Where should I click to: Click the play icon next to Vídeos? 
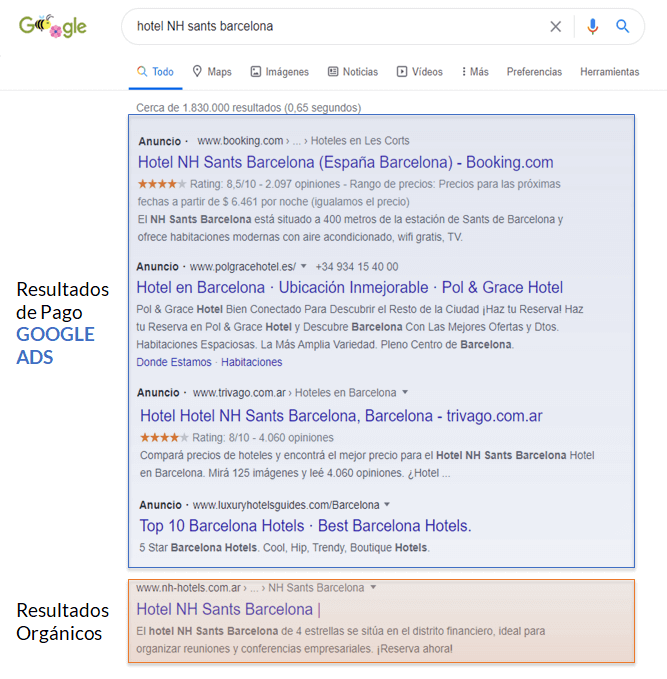pyautogui.click(x=401, y=71)
